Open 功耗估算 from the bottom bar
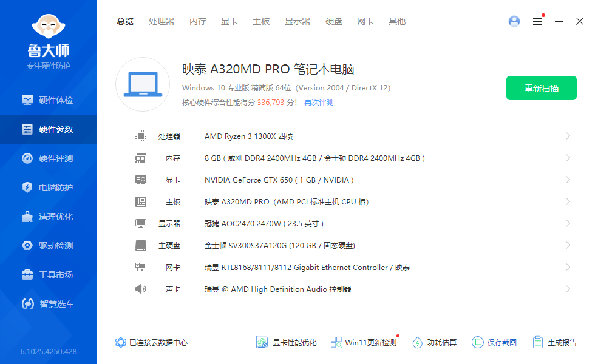The image size is (595, 364). 442,342
